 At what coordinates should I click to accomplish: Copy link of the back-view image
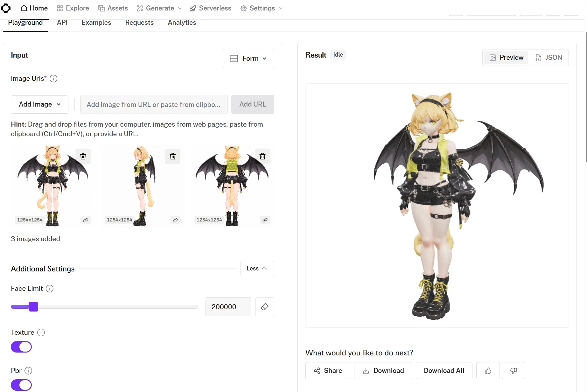tap(265, 220)
